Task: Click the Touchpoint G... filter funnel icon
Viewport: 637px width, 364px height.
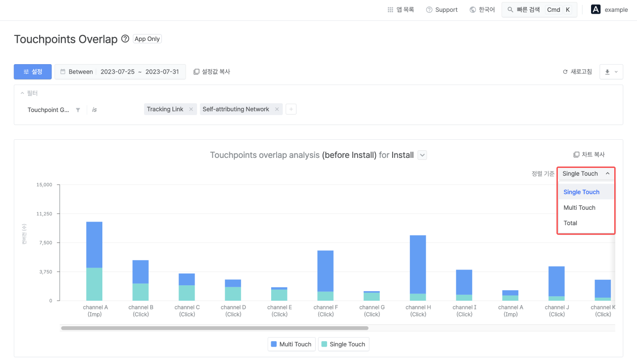Action: tap(78, 110)
